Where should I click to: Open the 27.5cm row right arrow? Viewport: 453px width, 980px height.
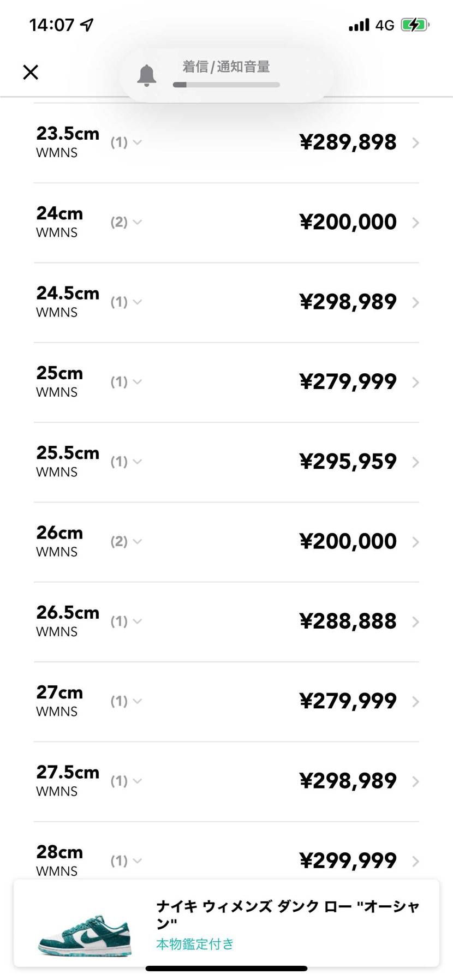(x=416, y=781)
